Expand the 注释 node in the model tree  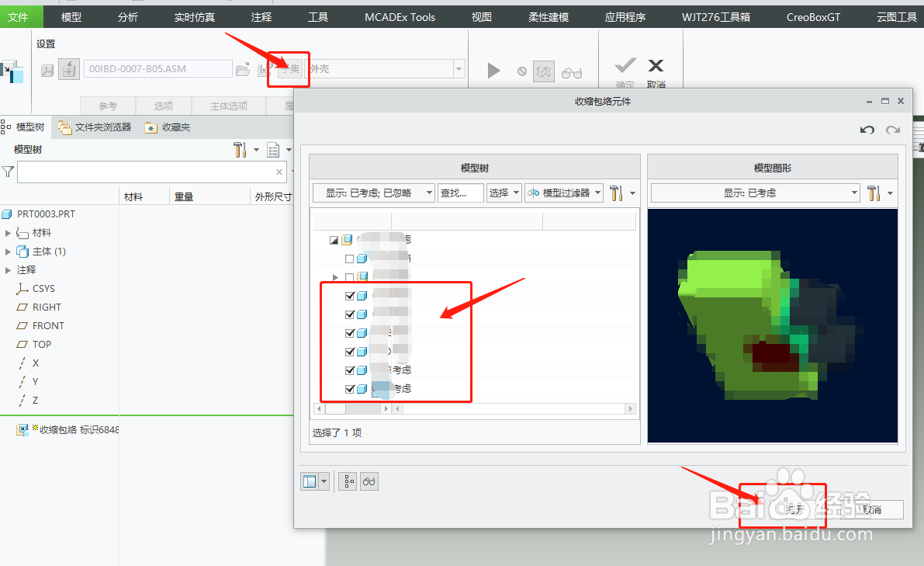[x=8, y=270]
